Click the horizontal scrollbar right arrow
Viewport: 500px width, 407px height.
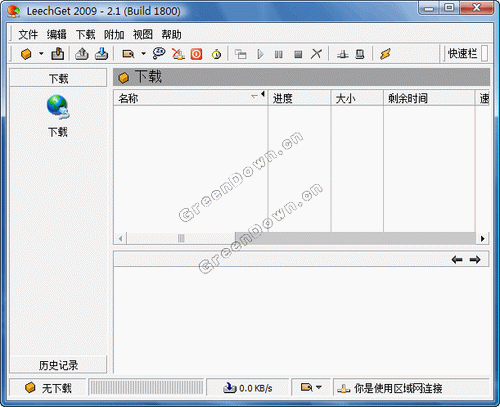[482, 238]
